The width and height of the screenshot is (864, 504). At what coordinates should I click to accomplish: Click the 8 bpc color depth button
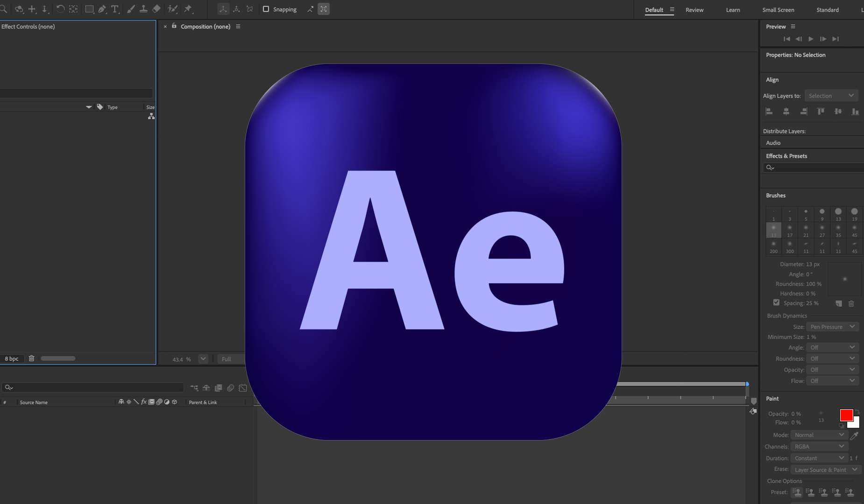pos(12,358)
